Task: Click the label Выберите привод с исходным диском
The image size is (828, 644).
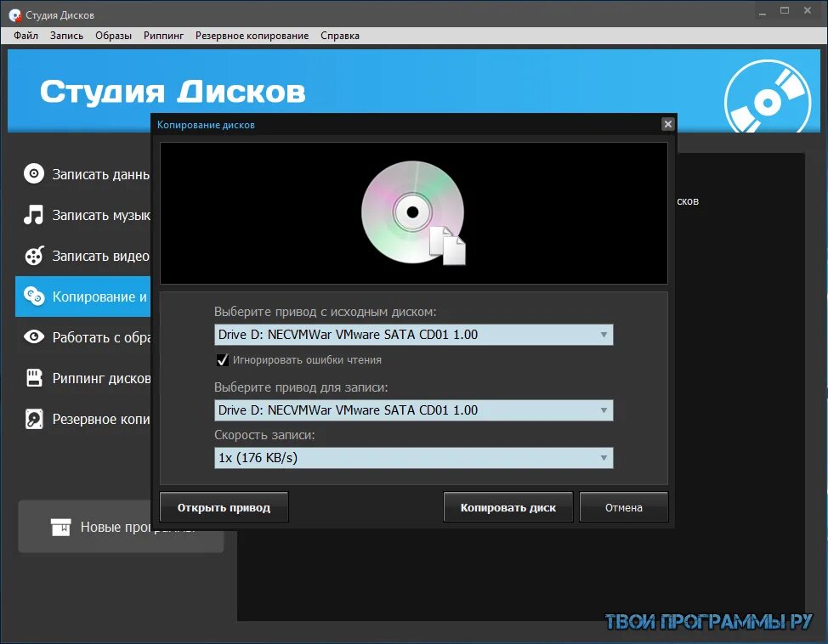Action: 326,312
